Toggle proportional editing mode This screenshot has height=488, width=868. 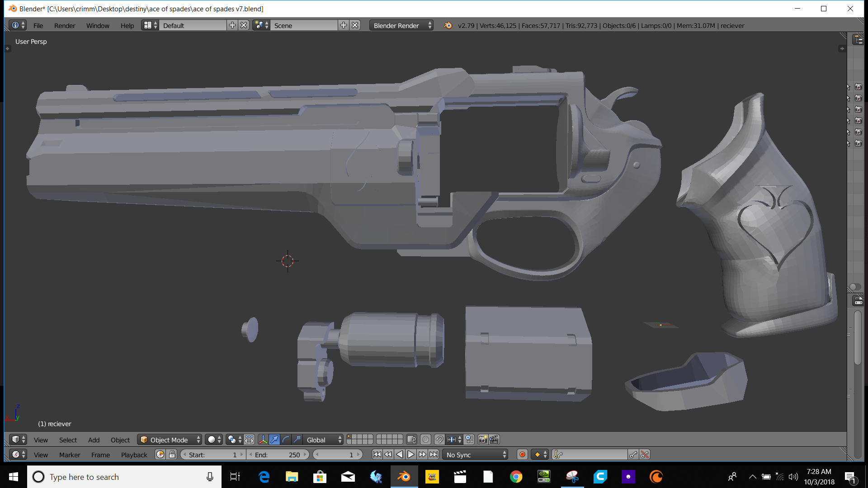pos(425,440)
